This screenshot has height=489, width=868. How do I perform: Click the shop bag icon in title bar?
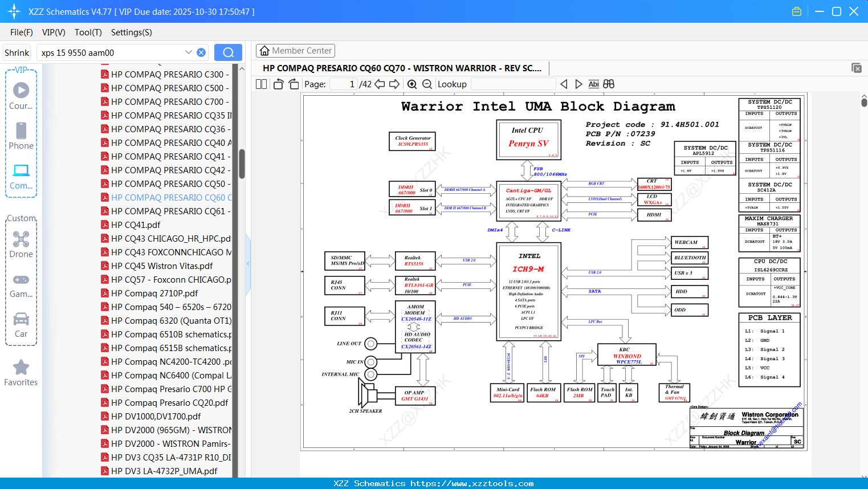(797, 11)
